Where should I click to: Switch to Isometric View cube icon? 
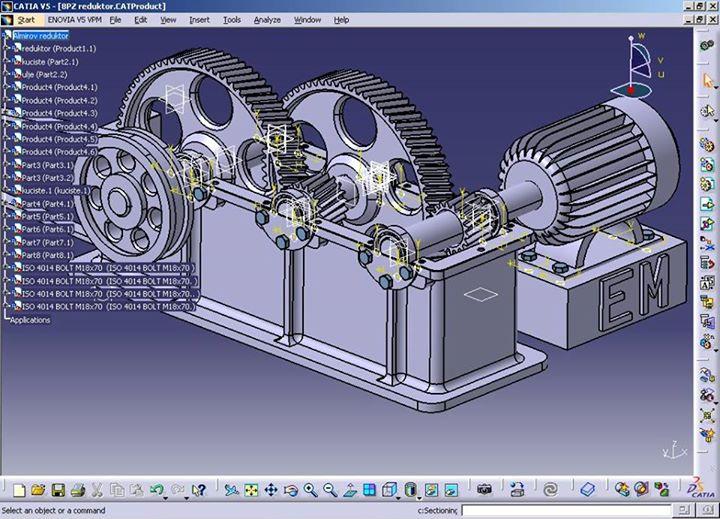point(389,490)
